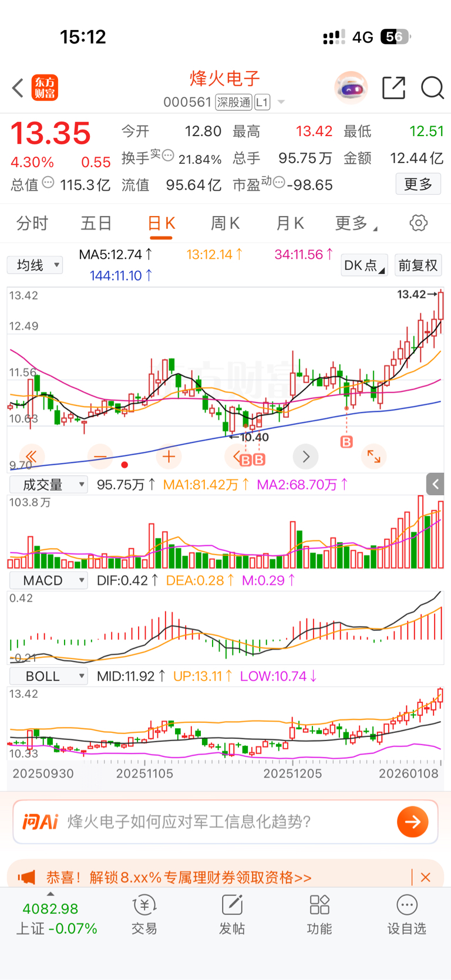This screenshot has height=980, width=451.
Task: Expand the side panel gray arrow tab
Action: pos(435,484)
